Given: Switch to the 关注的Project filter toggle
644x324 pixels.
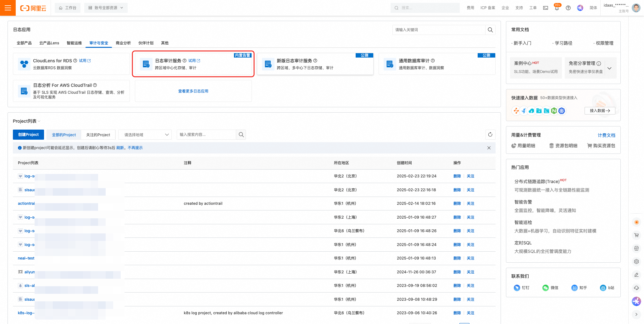Looking at the screenshot, I should click(x=98, y=135).
